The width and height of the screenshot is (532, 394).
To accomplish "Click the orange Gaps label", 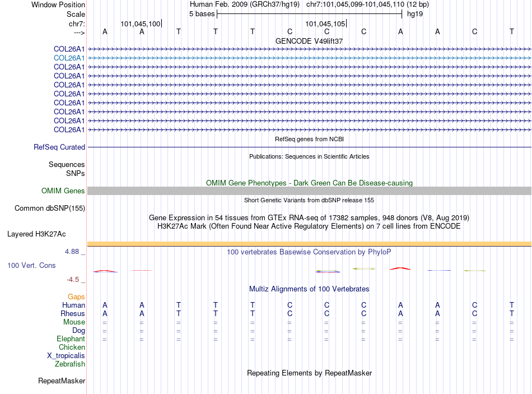I will (x=76, y=297).
